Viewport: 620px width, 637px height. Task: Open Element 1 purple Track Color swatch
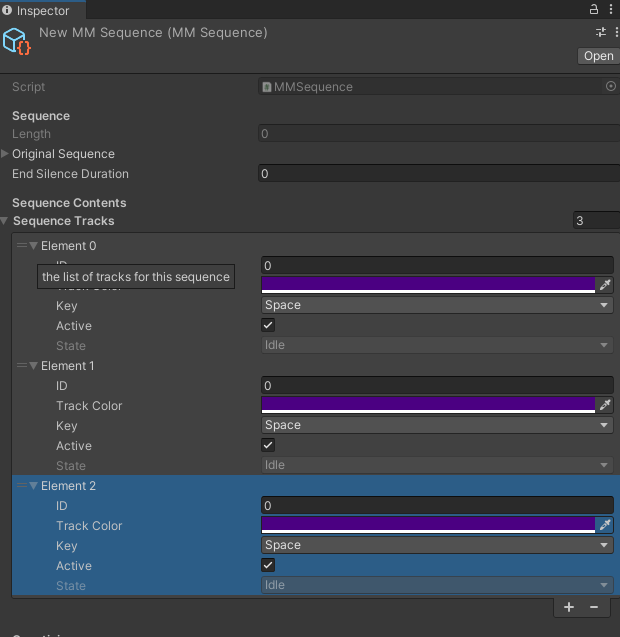(x=428, y=405)
